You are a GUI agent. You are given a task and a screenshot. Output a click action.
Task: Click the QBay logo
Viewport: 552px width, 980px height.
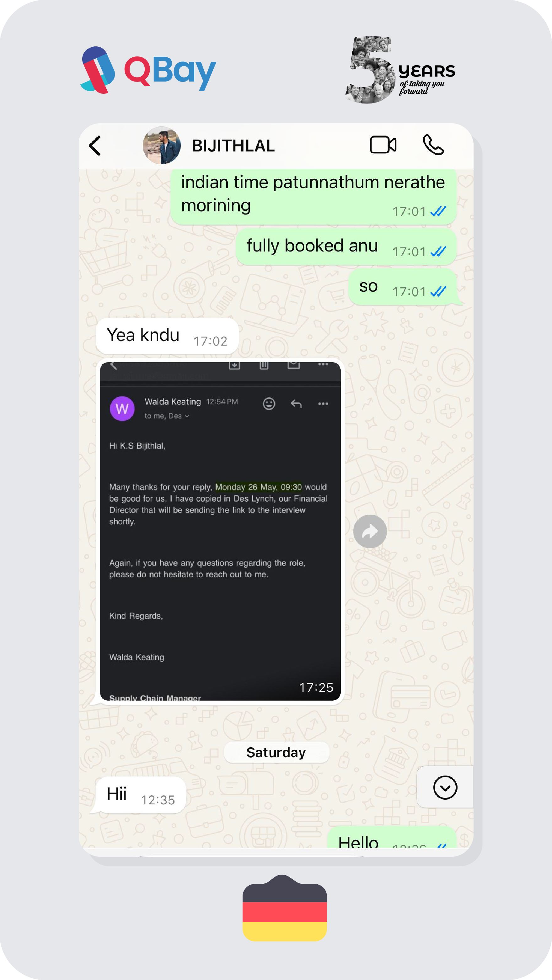(148, 70)
